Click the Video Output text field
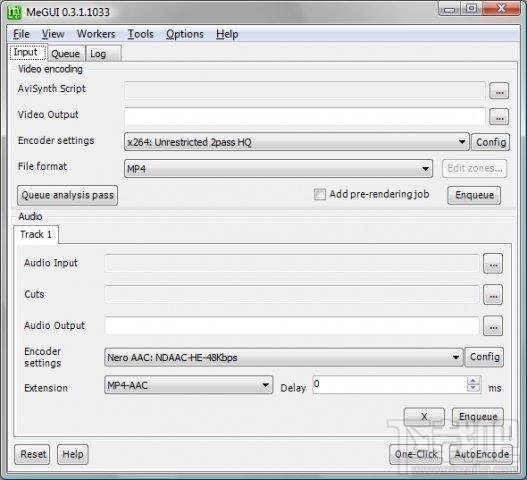This screenshot has width=527, height=480. (305, 116)
